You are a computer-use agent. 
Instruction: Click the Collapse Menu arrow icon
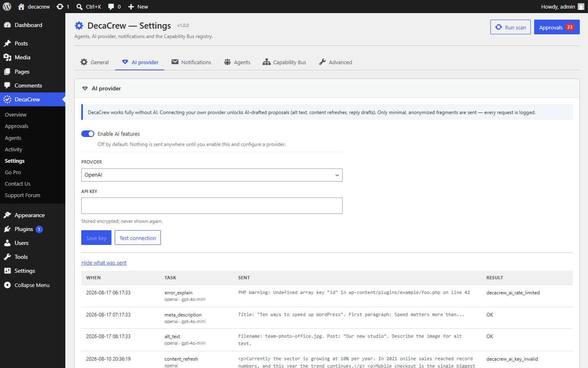[x=7, y=285]
